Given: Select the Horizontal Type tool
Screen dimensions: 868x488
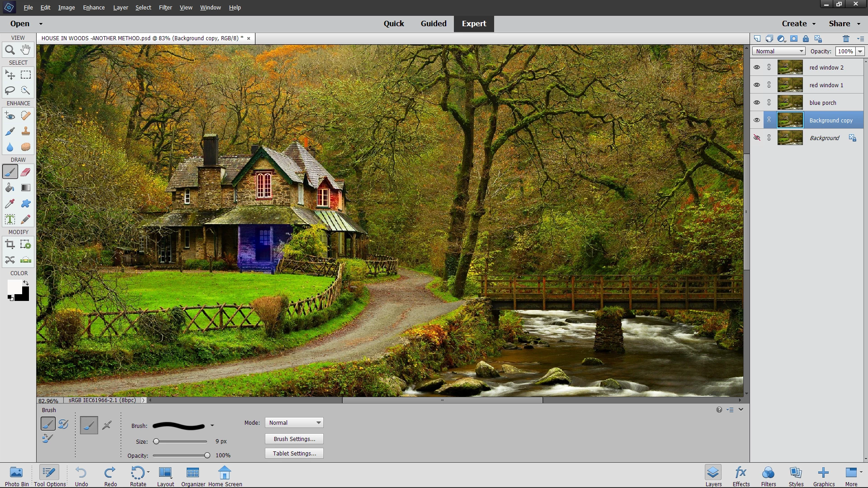Looking at the screenshot, I should (x=10, y=220).
